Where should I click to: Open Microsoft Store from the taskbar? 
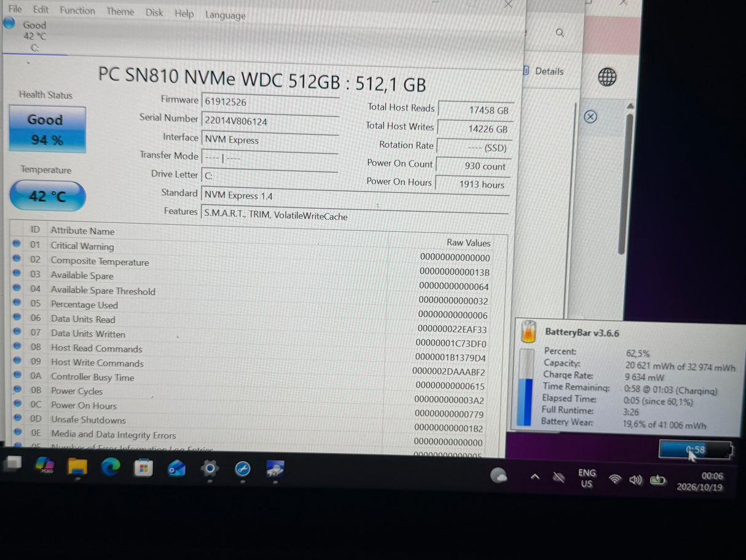[x=143, y=468]
